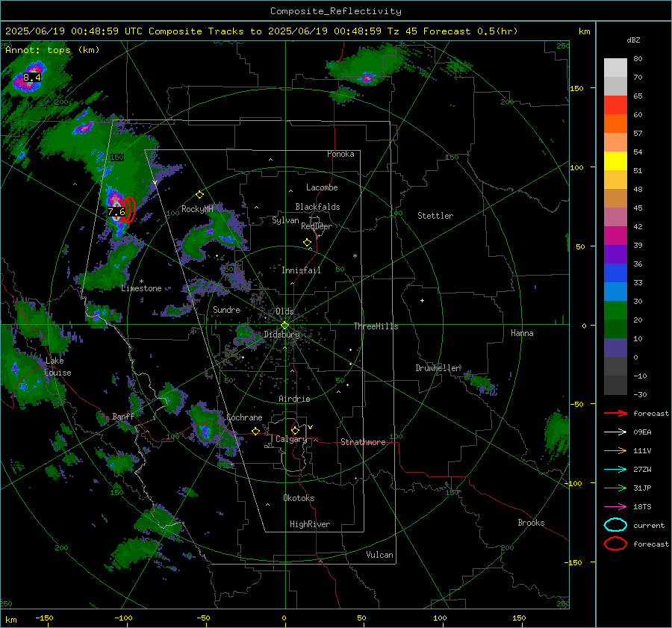672x628 pixels.
Task: Click the Airdrie city label
Action: coord(294,399)
